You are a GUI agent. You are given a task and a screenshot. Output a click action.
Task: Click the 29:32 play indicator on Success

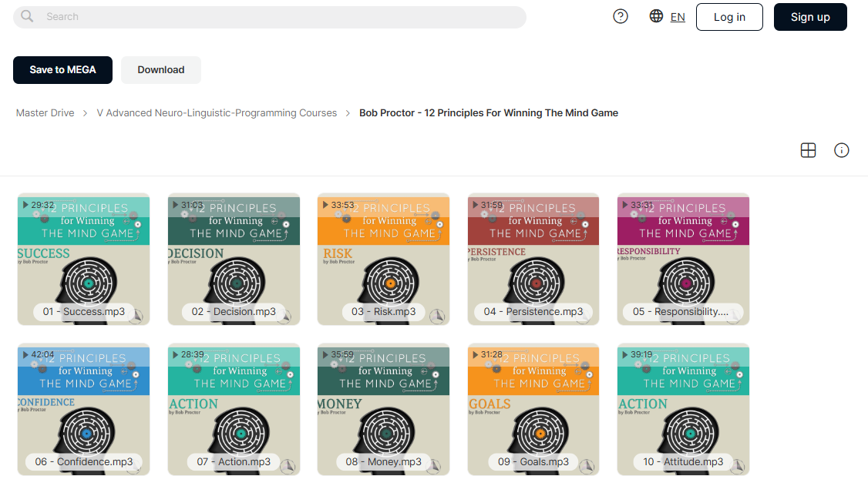39,205
